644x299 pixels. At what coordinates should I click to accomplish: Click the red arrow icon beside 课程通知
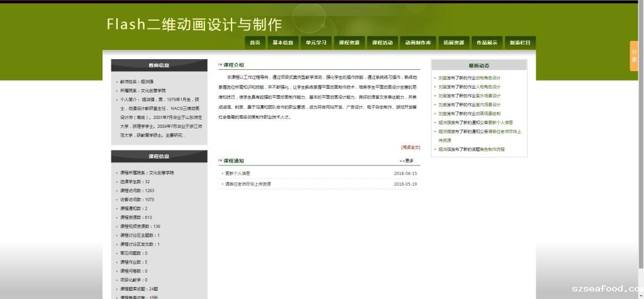click(220, 161)
